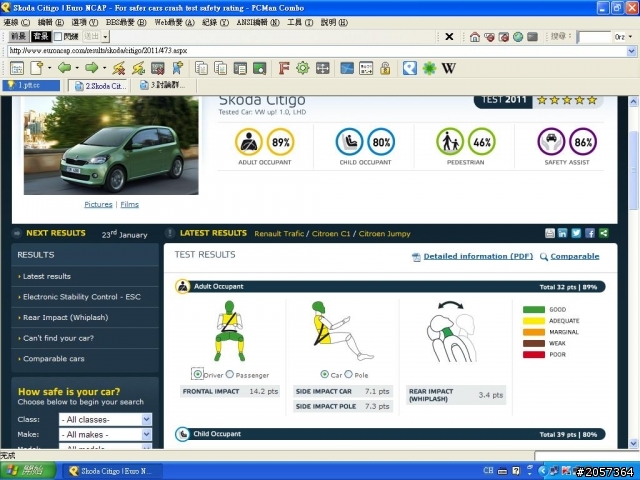Click the Windows Start button

coord(28,471)
